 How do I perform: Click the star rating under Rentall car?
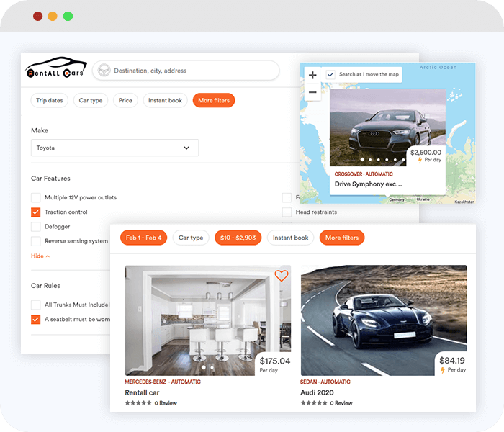(138, 403)
